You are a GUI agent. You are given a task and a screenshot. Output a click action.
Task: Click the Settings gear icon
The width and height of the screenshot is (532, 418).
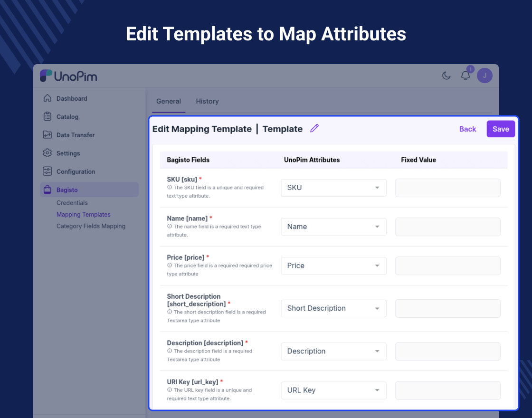click(47, 153)
